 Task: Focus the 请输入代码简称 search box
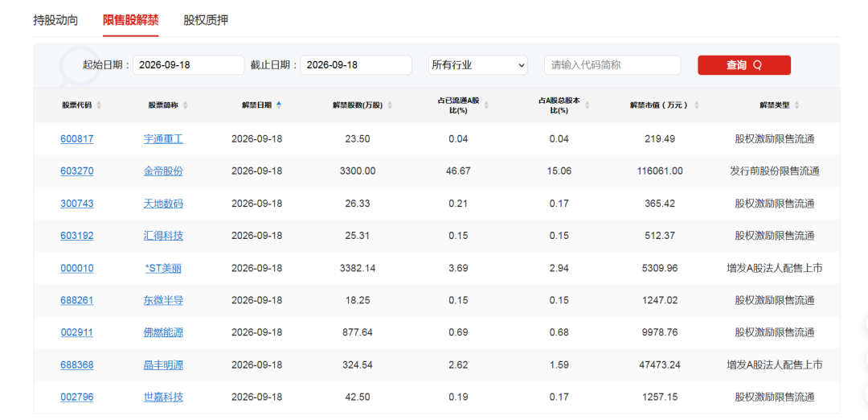point(612,65)
